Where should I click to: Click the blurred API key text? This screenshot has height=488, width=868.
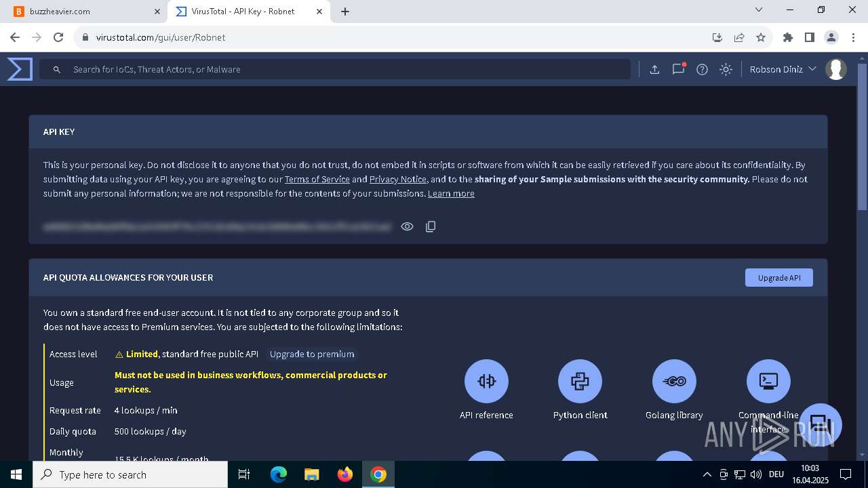(217, 226)
